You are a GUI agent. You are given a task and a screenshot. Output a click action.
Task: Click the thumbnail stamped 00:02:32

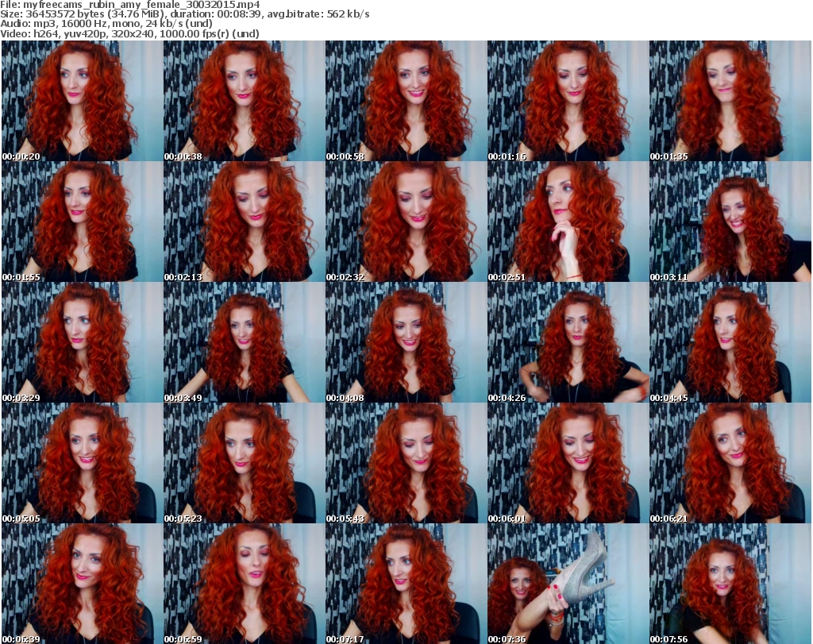pos(406,222)
